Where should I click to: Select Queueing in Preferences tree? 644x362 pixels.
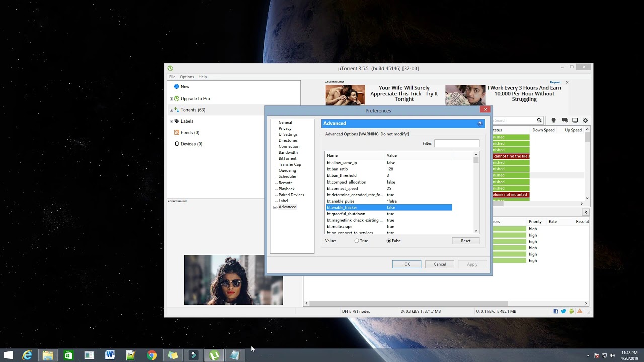click(287, 170)
